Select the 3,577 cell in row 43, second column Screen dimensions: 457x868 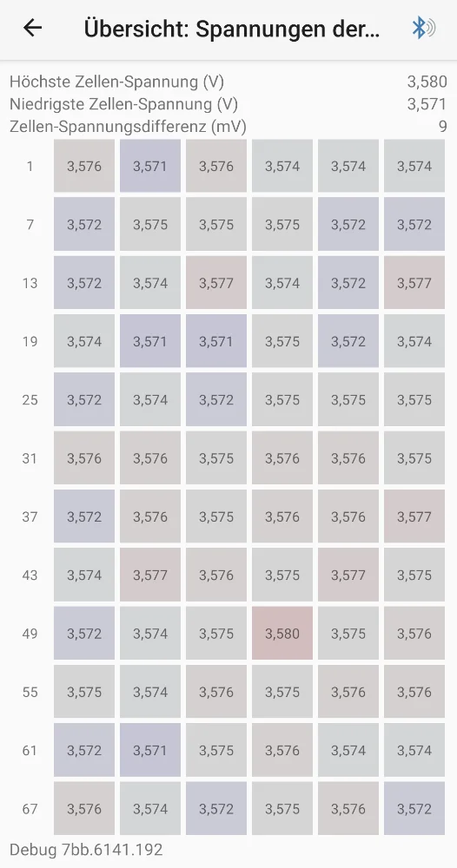150,575
